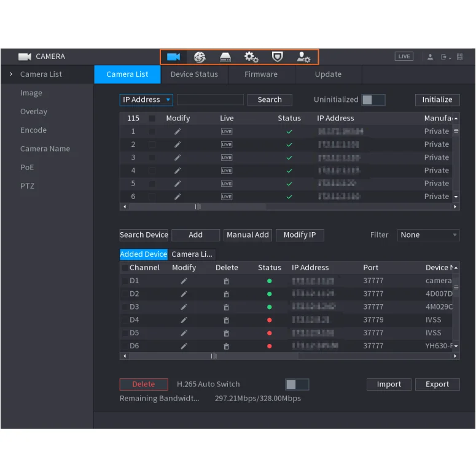476x476 pixels.
Task: Edit channel D6 with its pencil icon
Action: point(184,346)
